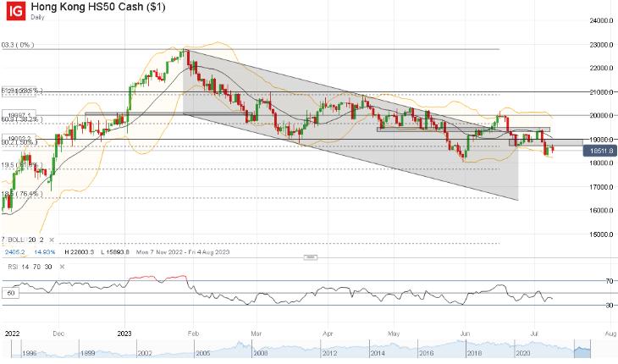This screenshot has width=618, height=364.
Task: Click the current price tag 18511.8
Action: point(599,151)
